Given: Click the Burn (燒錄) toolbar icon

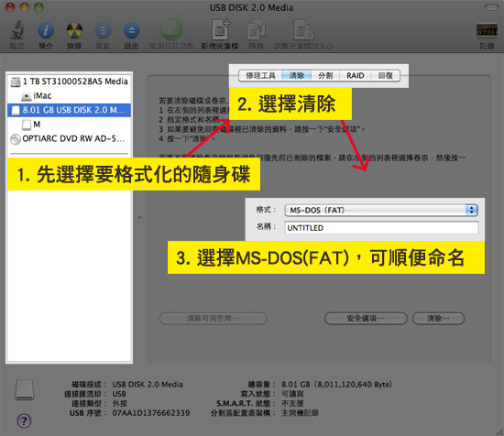Looking at the screenshot, I should (x=74, y=30).
